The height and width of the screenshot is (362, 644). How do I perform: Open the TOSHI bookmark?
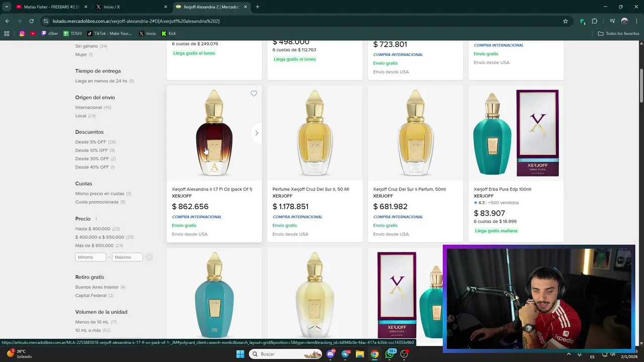[72, 34]
